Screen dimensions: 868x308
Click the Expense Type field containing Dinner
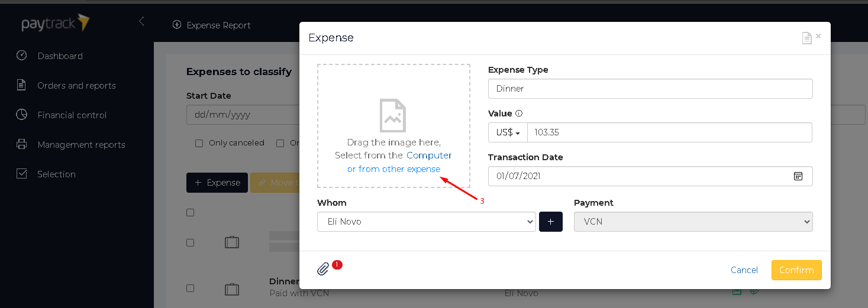coord(650,89)
